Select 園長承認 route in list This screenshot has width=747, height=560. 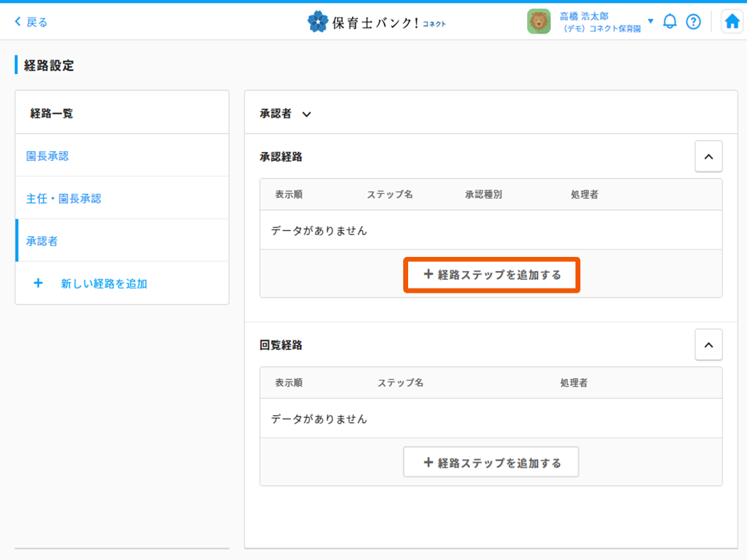pyautogui.click(x=48, y=156)
